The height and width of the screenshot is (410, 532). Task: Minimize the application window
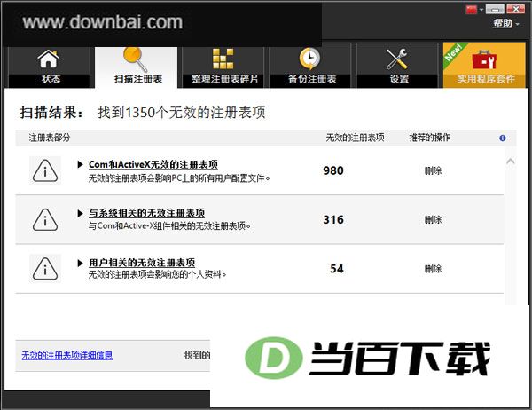coord(495,9)
